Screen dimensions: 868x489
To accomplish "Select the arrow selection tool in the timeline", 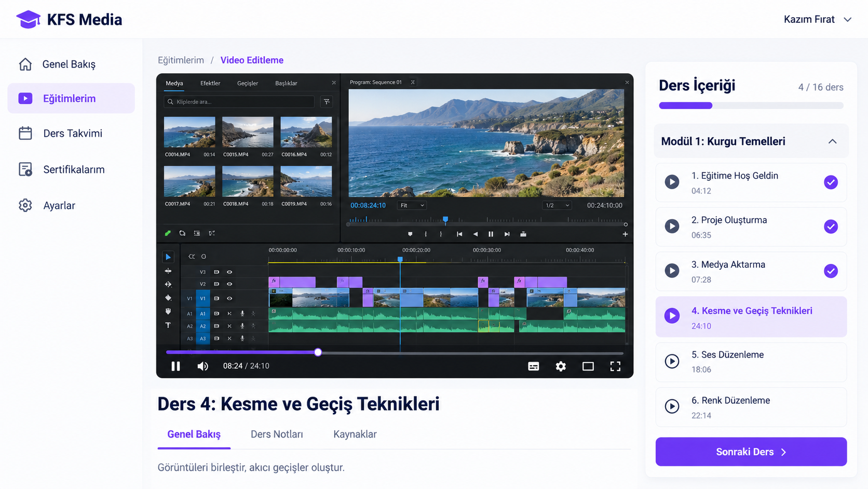I will tap(168, 257).
